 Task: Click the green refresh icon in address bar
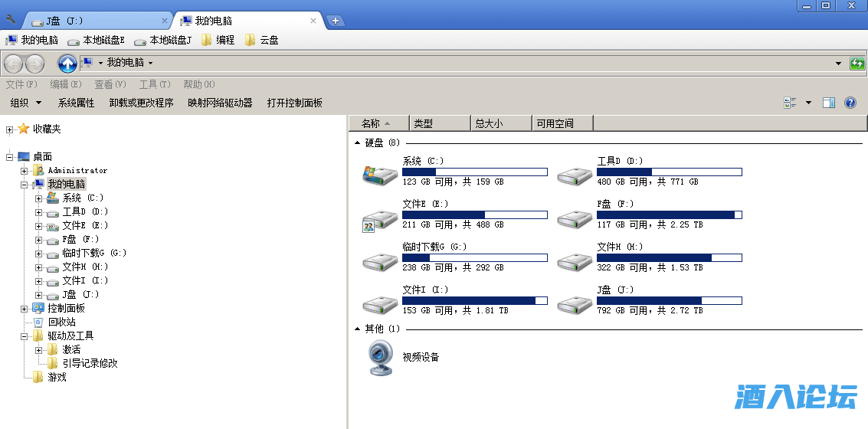coord(857,64)
